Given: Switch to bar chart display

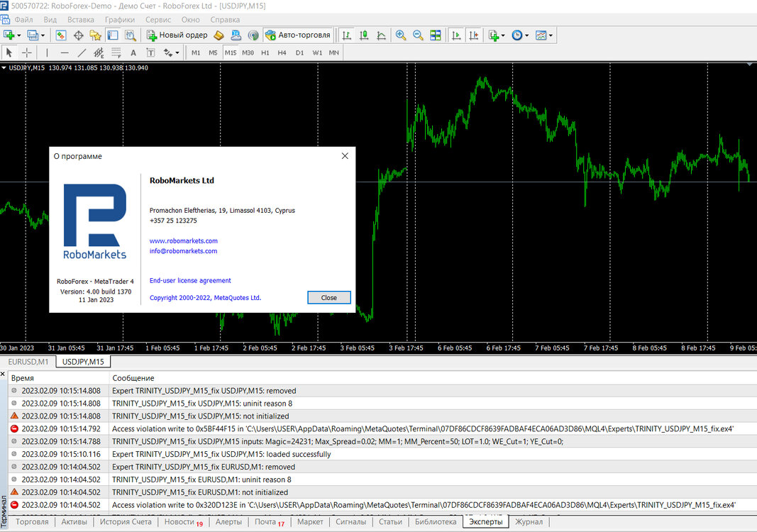Looking at the screenshot, I should (347, 35).
